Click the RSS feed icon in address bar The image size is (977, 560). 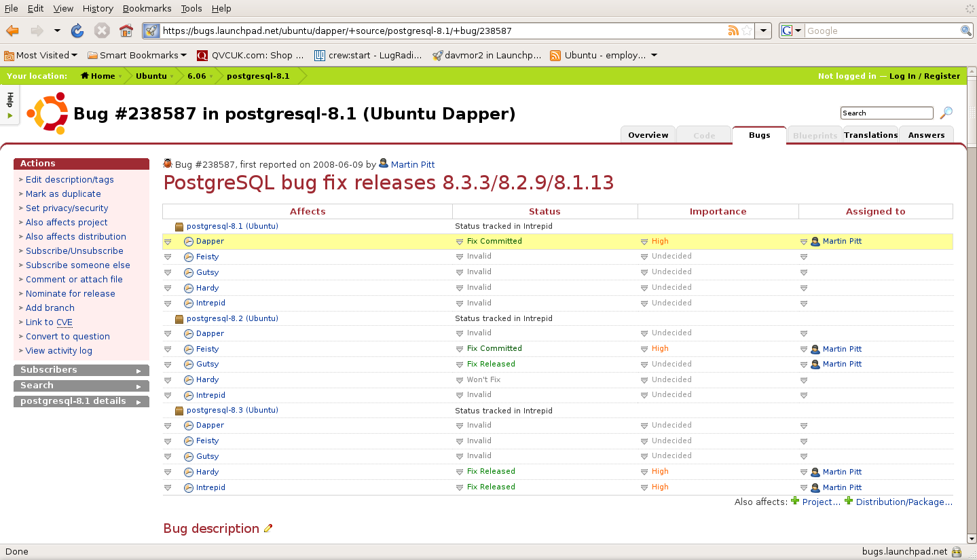point(733,31)
